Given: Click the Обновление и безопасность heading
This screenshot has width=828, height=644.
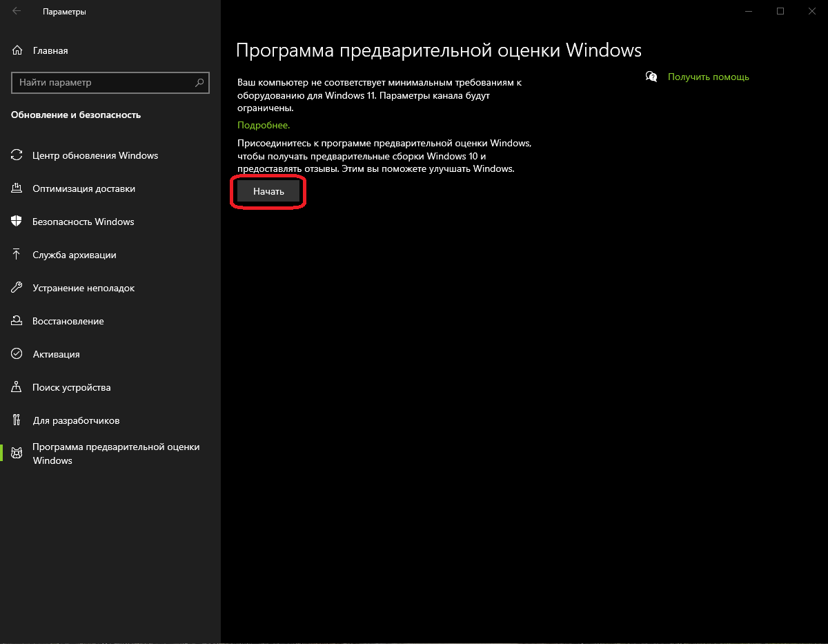Looking at the screenshot, I should (76, 115).
